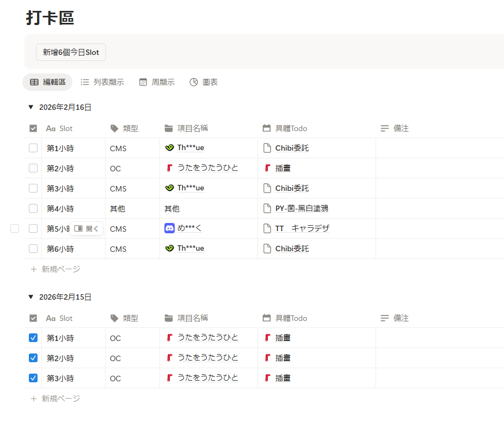Switch to the 列表顯示 view tab
Screen dimensions: 504x428
click(102, 82)
